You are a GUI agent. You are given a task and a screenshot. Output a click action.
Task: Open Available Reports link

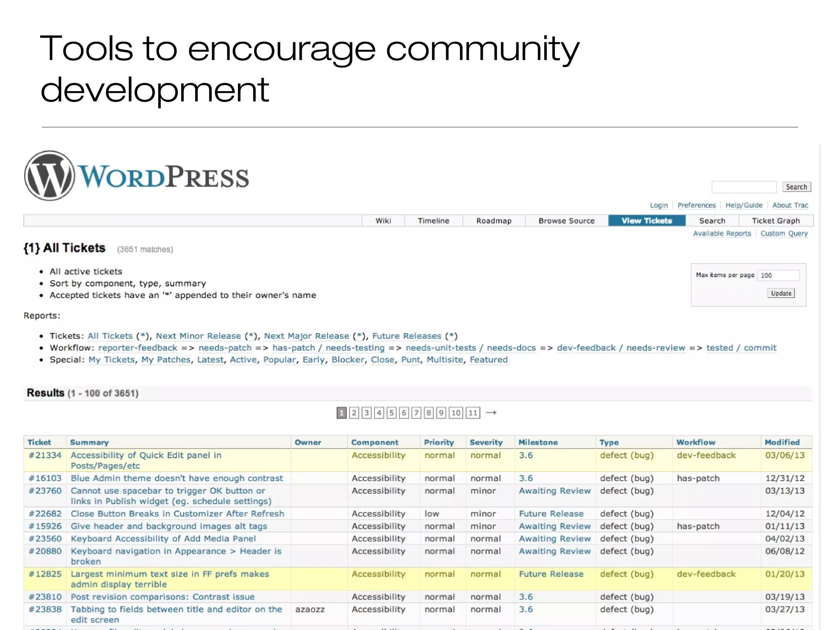(722, 233)
